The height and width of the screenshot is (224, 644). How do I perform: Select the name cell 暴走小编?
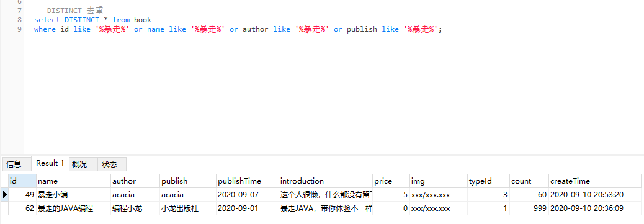(x=73, y=194)
